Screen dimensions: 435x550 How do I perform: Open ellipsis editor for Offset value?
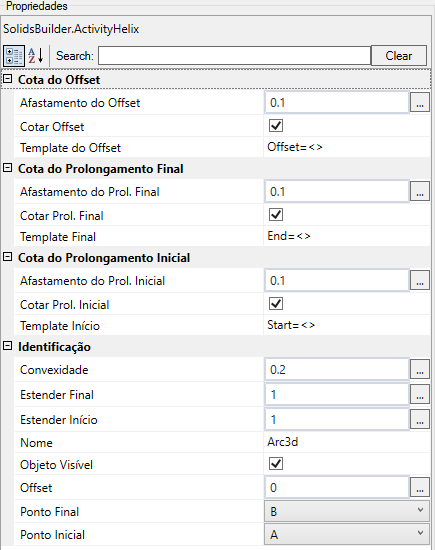[x=420, y=488]
